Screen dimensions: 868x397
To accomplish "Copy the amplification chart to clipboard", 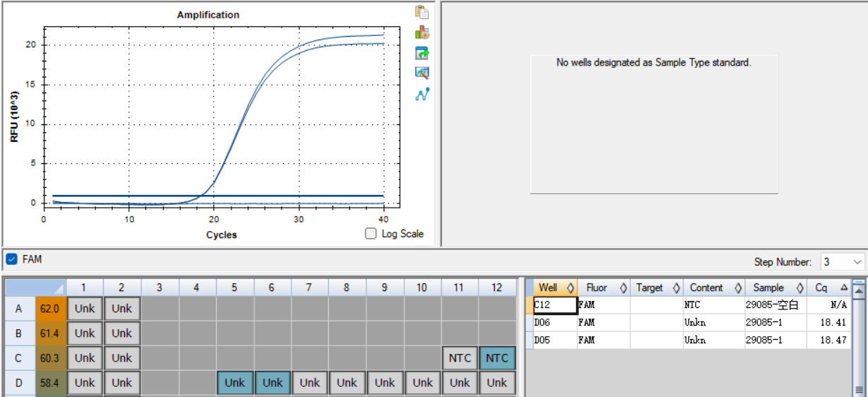I will pos(422,12).
